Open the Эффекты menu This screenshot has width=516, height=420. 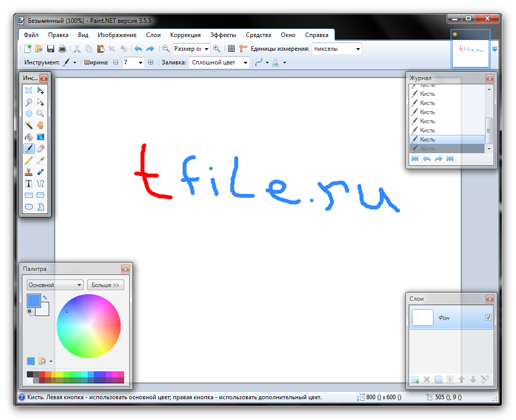pos(223,35)
